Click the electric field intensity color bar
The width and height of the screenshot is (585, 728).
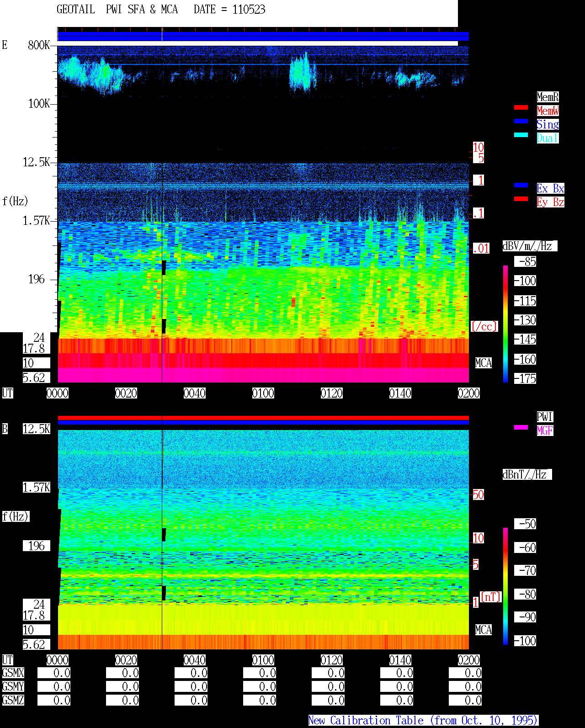pyautogui.click(x=505, y=324)
